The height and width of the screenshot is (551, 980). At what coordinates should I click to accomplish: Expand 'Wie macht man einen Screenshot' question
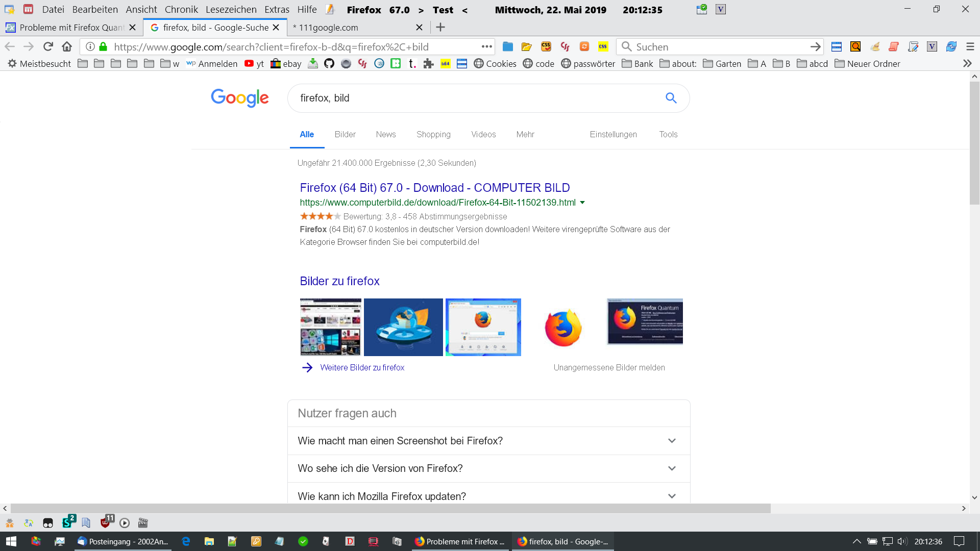tap(672, 441)
